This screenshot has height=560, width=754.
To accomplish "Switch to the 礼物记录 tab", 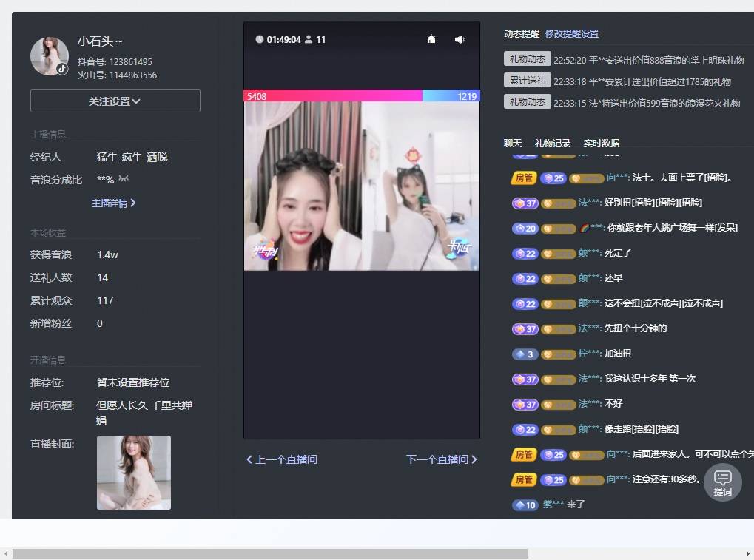I will coord(552,144).
